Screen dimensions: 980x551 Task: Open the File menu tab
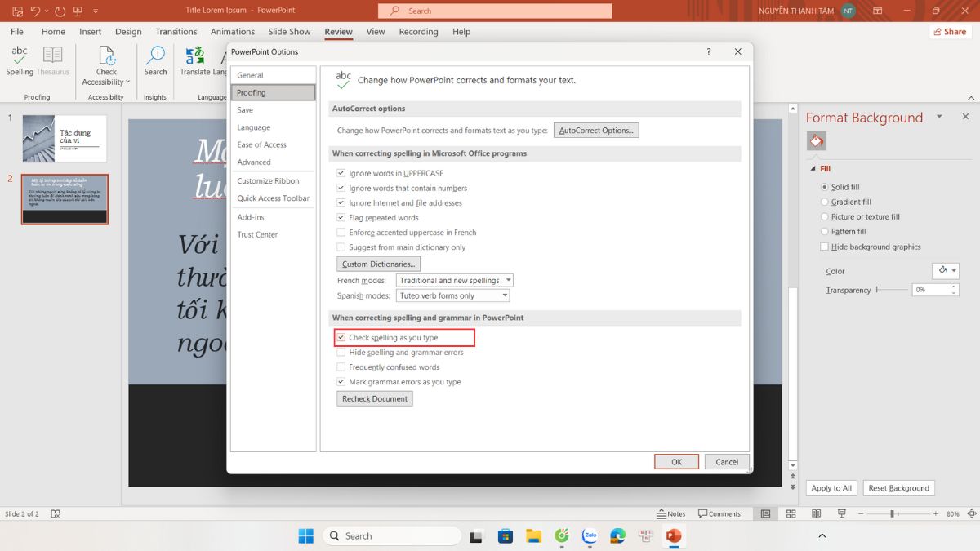click(x=17, y=32)
